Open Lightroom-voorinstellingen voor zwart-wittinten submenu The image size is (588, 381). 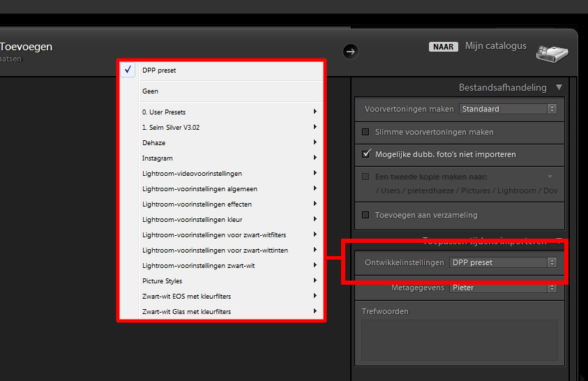tap(222, 250)
